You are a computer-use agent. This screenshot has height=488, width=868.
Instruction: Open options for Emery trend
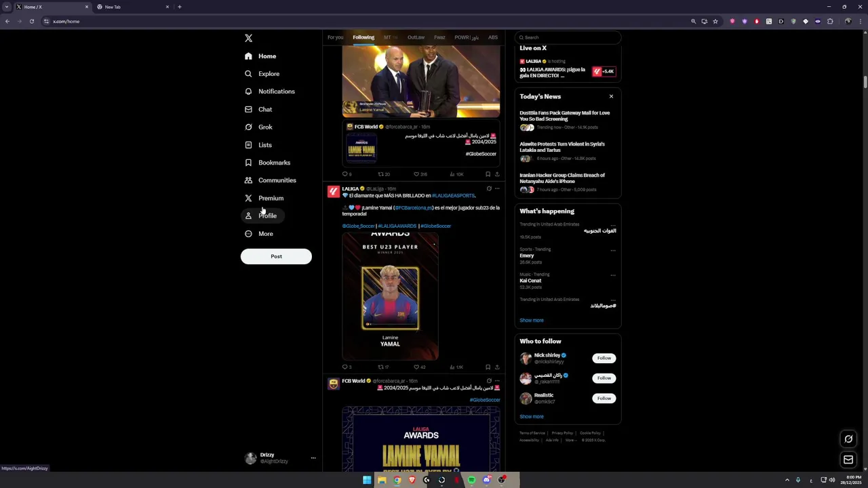(x=613, y=249)
